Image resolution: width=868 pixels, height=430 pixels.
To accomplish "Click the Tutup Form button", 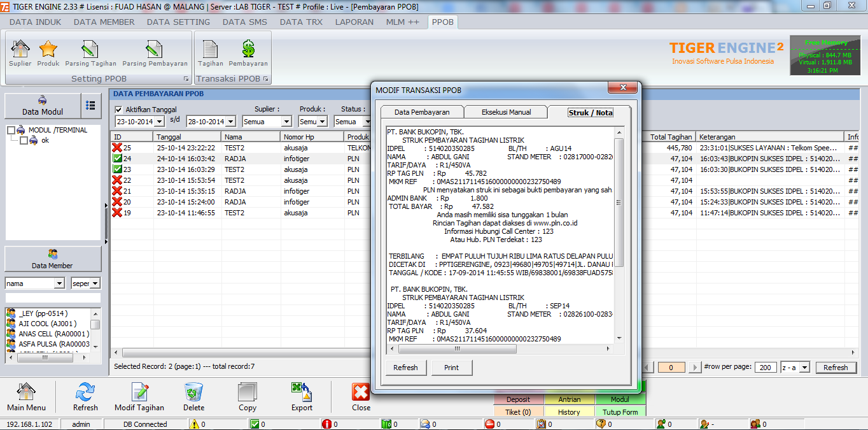I will tap(620, 412).
